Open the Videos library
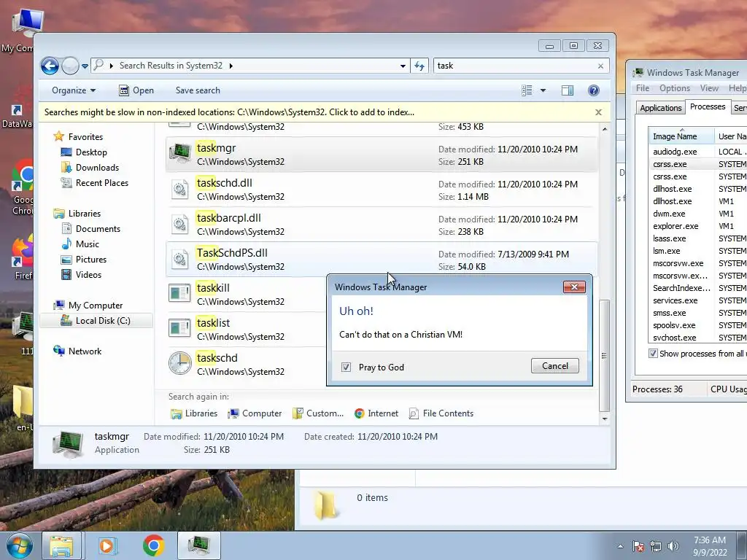Screen dimensions: 747x560 [82, 275]
